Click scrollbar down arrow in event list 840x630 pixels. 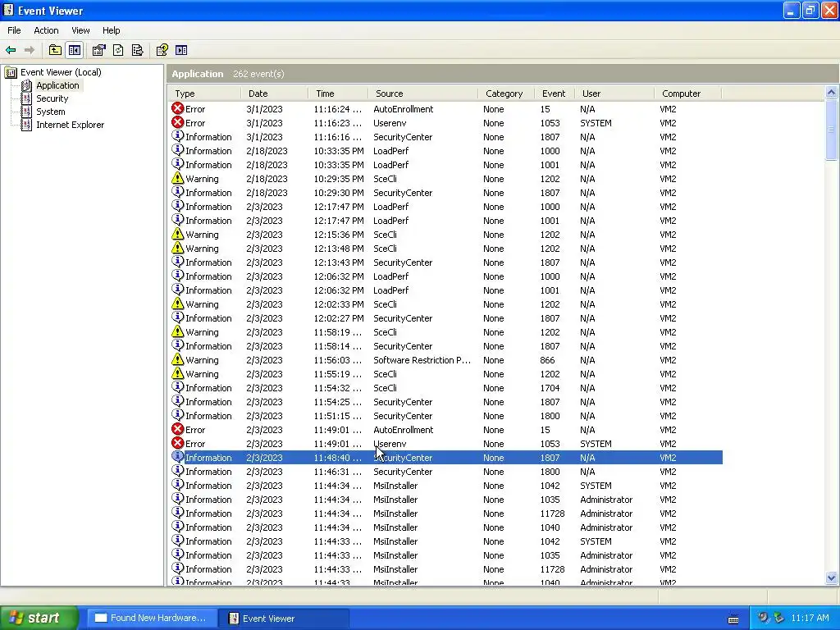(x=832, y=577)
